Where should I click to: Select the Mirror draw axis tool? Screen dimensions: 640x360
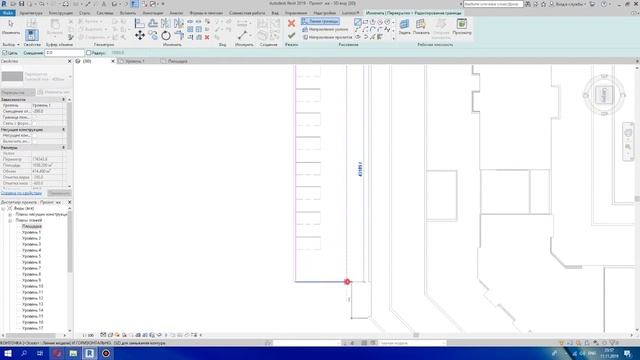pos(178,23)
